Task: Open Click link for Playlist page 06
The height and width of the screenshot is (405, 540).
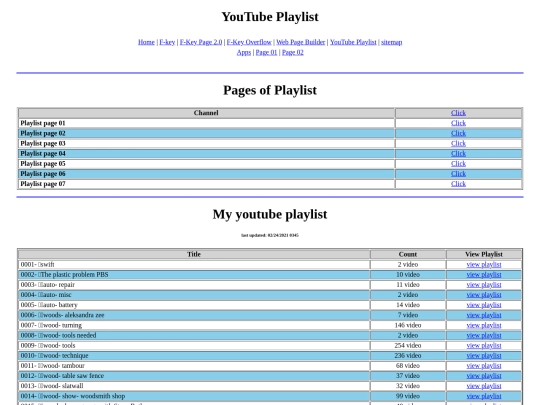Action: tap(458, 174)
